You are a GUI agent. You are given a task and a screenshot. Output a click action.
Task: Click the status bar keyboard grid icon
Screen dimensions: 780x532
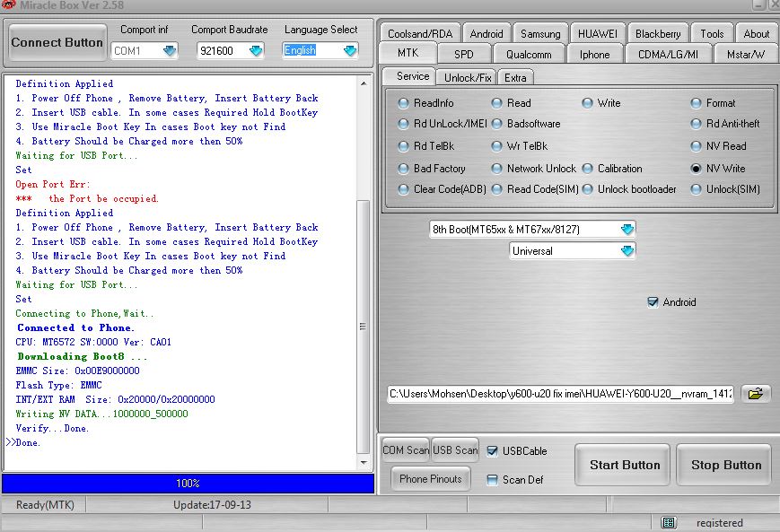pyautogui.click(x=669, y=522)
